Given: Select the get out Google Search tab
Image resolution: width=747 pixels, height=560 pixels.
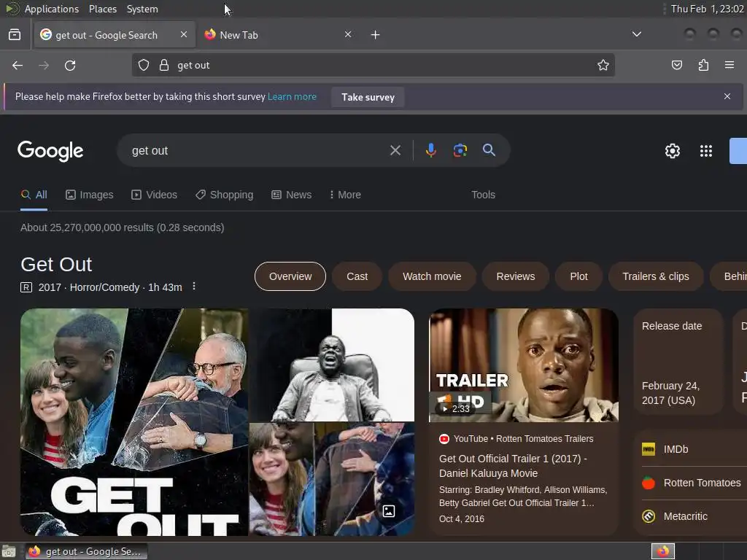Looking at the screenshot, I should click(x=115, y=35).
